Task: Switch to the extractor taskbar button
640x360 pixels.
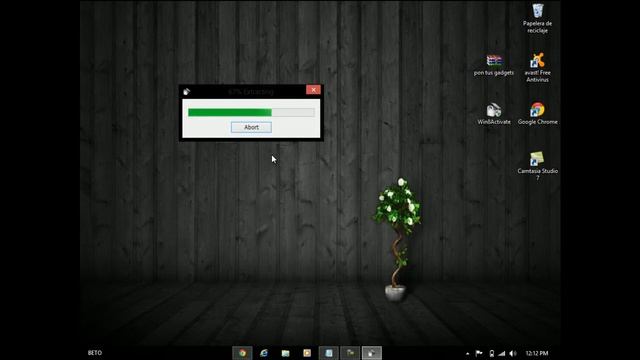Action: pos(372,353)
